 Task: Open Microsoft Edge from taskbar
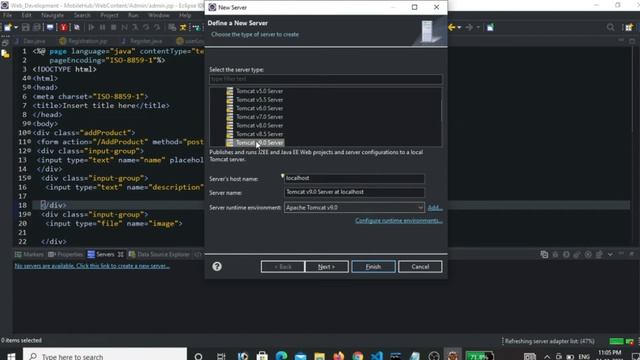point(281,356)
